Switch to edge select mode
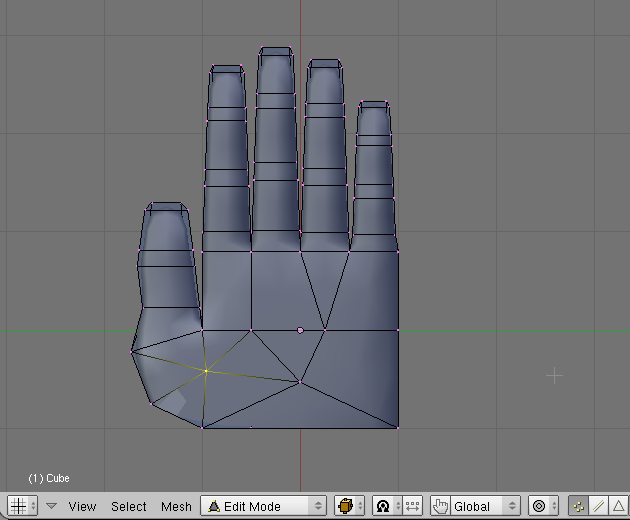This screenshot has width=630, height=520. coord(599,506)
